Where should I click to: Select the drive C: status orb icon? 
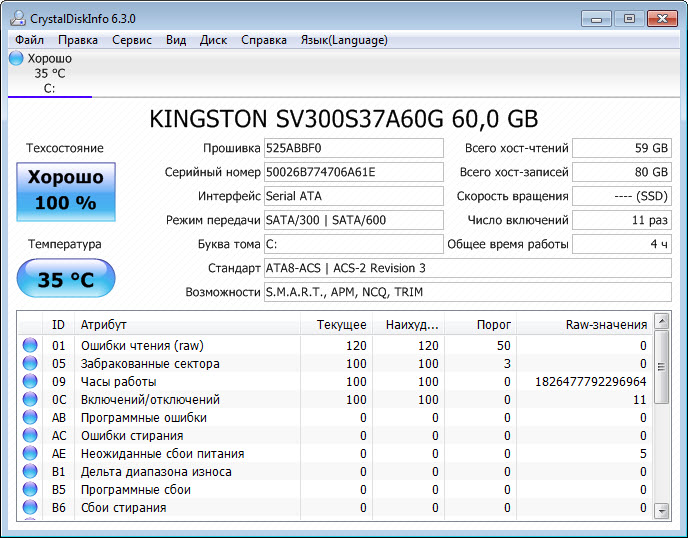(x=16, y=59)
